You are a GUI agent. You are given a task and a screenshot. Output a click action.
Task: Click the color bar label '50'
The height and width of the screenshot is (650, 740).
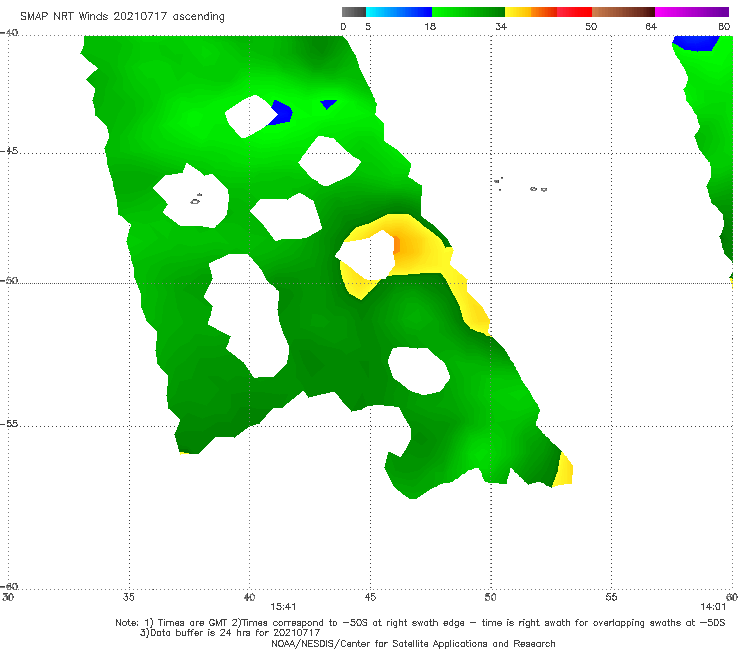[591, 27]
